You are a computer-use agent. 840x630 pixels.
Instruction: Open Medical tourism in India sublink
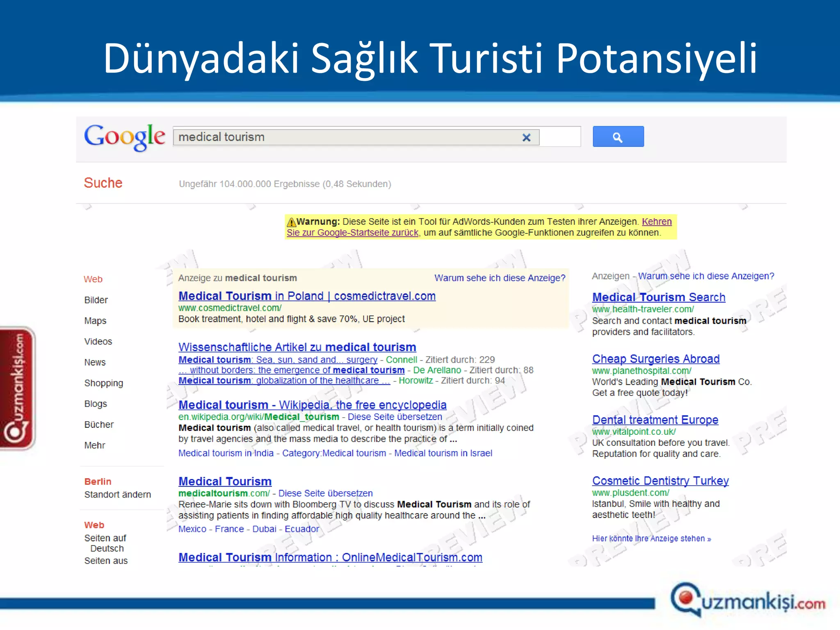[226, 453]
